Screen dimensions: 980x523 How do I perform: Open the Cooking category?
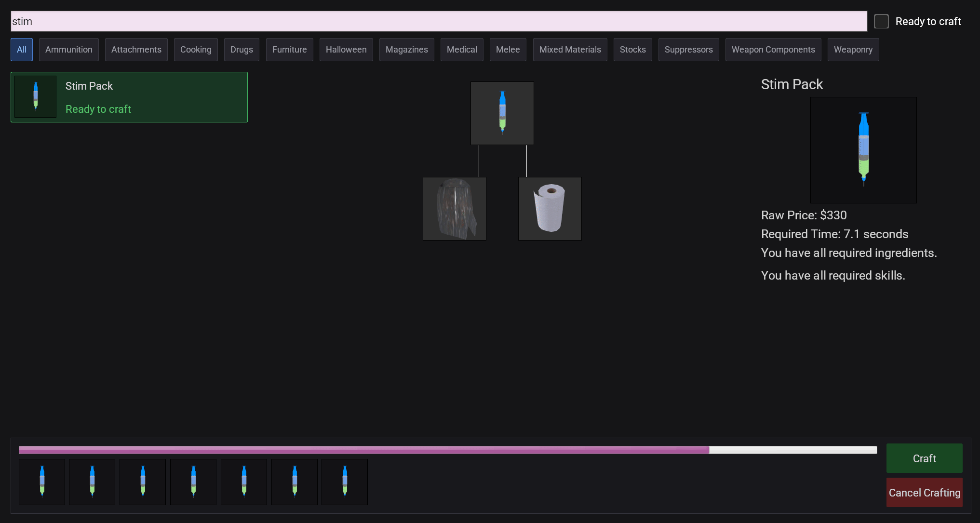tap(196, 49)
